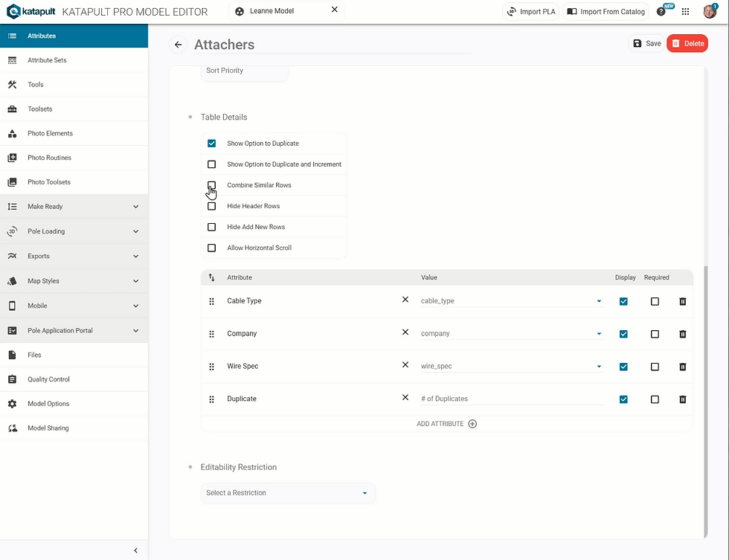Image resolution: width=729 pixels, height=560 pixels.
Task: Clear the Duplicate attribute with X
Action: coord(405,397)
